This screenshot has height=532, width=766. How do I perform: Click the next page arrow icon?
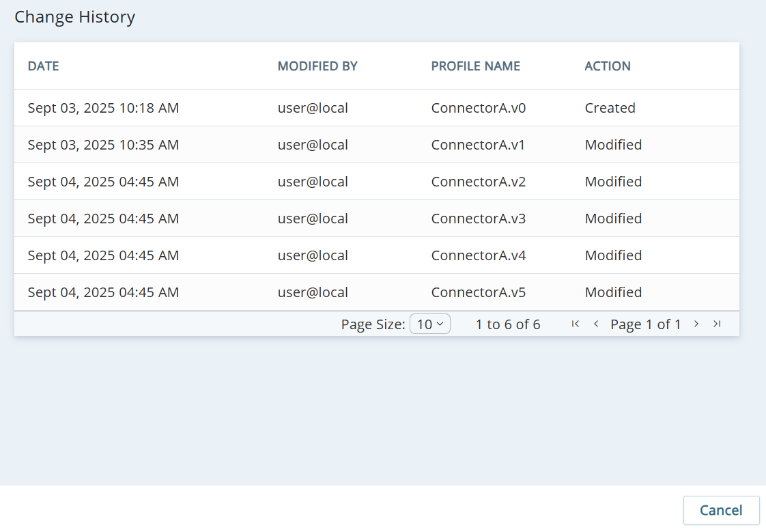point(696,324)
